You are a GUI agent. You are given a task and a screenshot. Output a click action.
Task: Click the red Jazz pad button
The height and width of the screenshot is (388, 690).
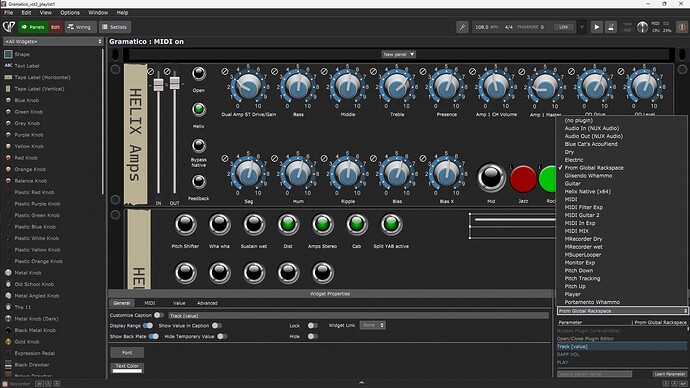click(523, 179)
